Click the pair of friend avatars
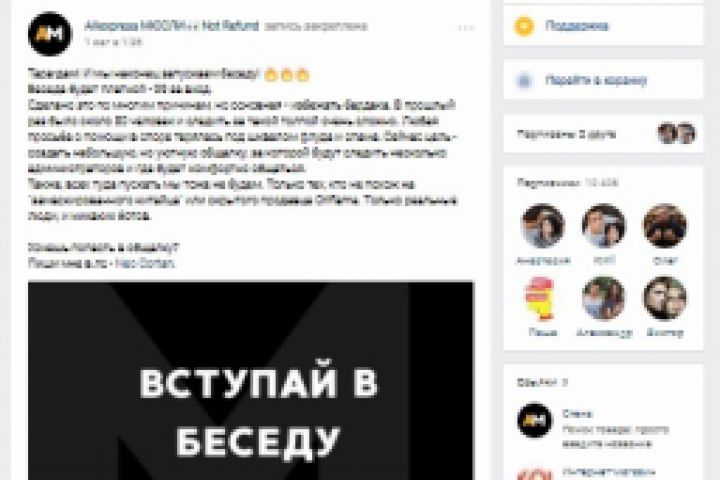 click(x=677, y=134)
